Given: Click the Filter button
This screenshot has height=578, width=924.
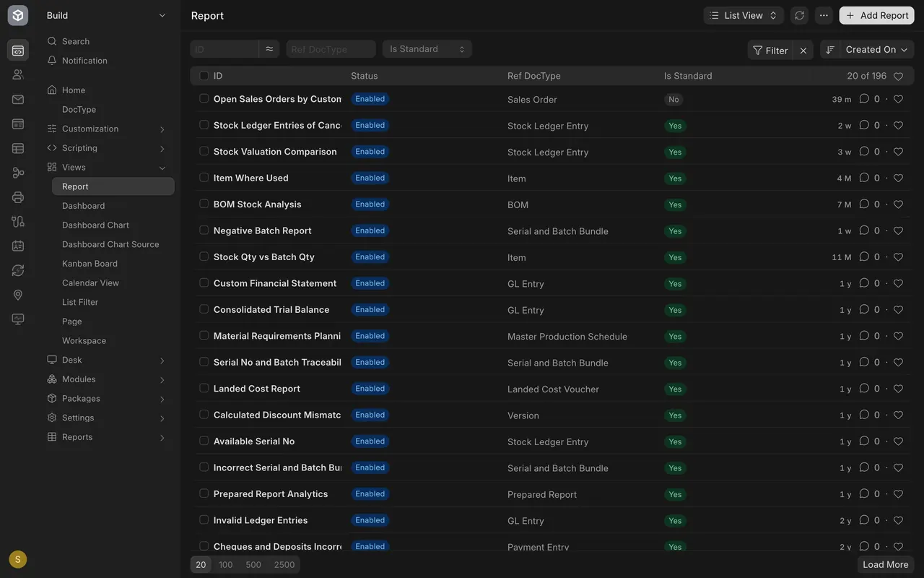Looking at the screenshot, I should 770,51.
